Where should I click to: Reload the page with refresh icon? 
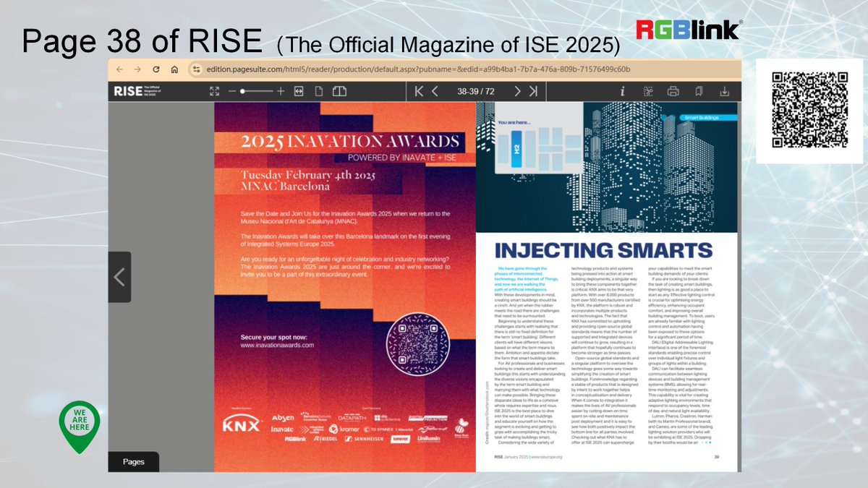(156, 69)
